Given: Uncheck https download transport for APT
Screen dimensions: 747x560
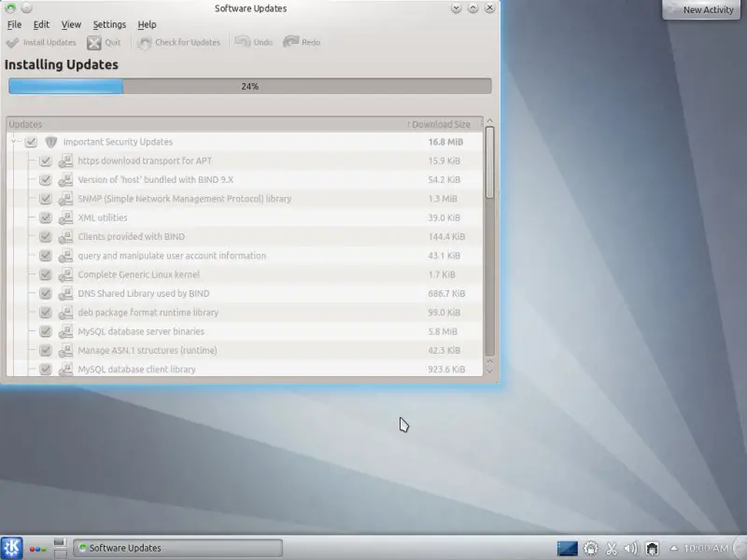Looking at the screenshot, I should 45,161.
